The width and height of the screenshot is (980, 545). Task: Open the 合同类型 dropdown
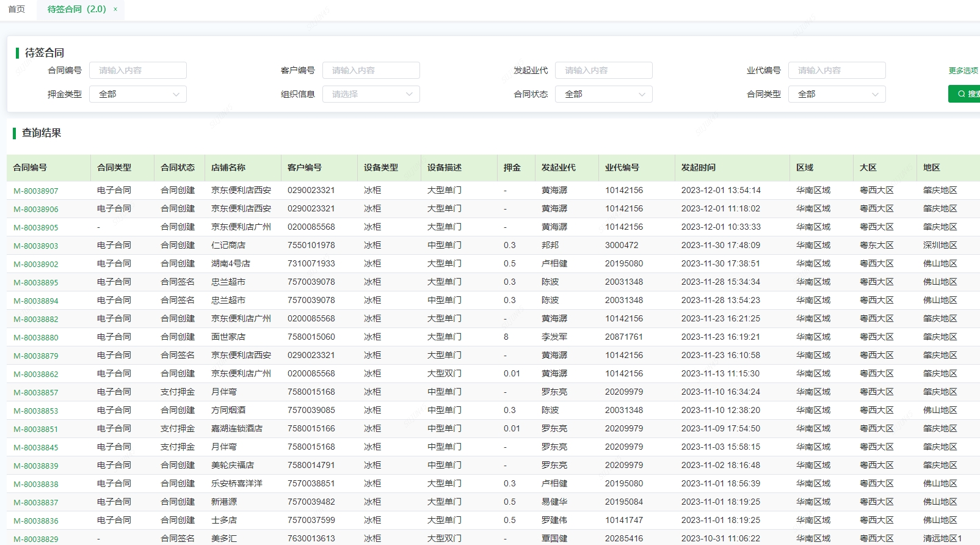click(837, 94)
